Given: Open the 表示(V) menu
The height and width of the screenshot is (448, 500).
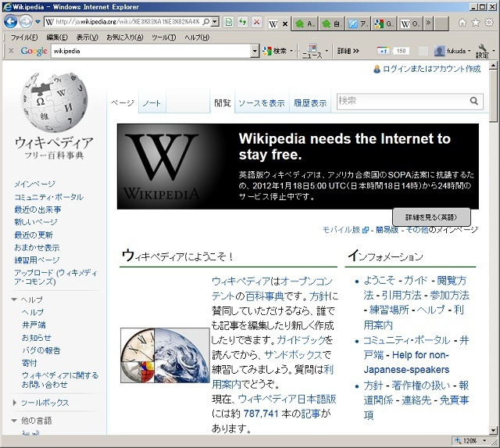Looking at the screenshot, I should click(87, 38).
